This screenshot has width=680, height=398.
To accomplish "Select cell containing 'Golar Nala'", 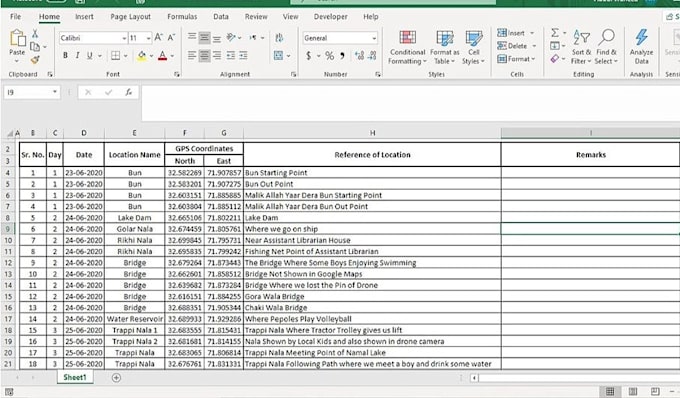I will coord(134,229).
